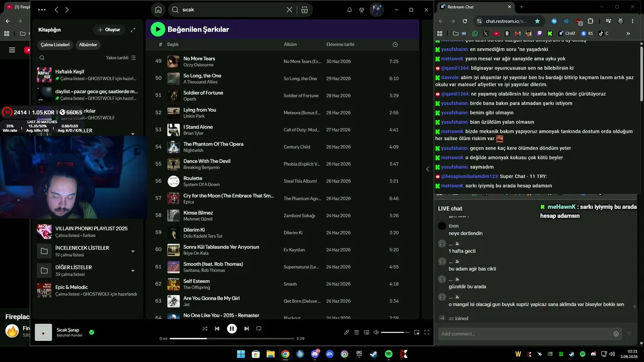Open the Browse icon beside Spotify search
Screen dimensions: 644x362
pyautogui.click(x=304, y=10)
